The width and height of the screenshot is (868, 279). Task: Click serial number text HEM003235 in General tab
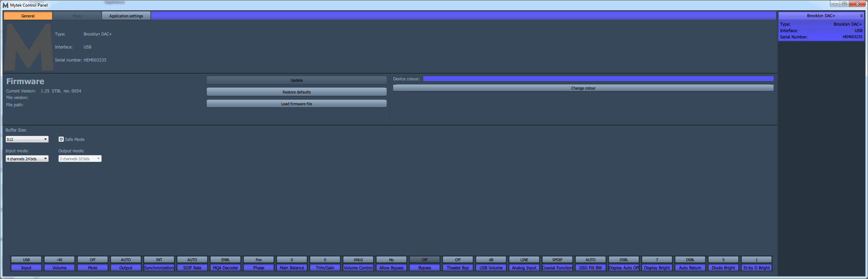tap(95, 60)
